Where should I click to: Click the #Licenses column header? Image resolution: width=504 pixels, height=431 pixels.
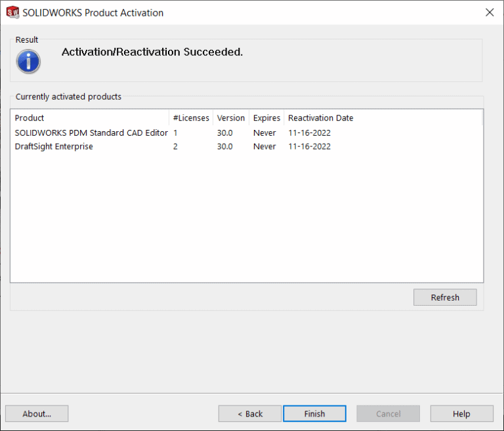(191, 118)
